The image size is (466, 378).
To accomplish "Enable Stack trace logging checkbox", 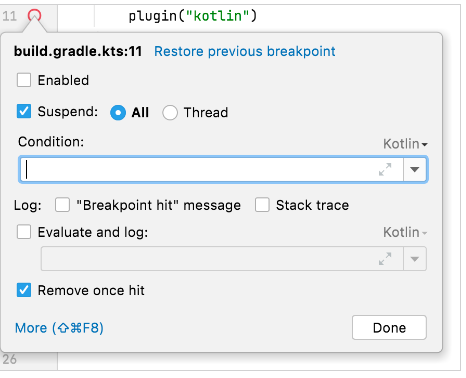I will pos(262,205).
